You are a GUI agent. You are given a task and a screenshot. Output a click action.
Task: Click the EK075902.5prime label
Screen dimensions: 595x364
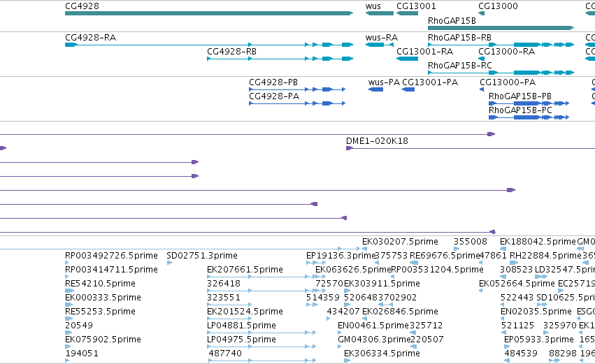(103, 340)
